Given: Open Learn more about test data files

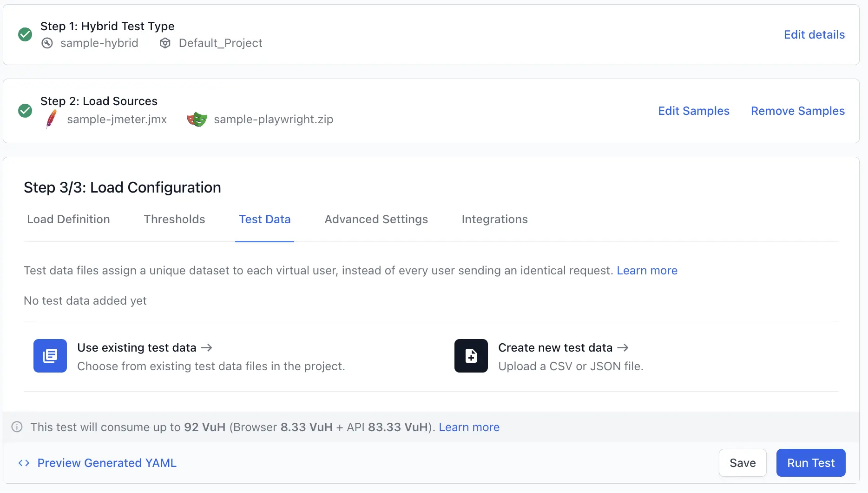Looking at the screenshot, I should click(647, 270).
